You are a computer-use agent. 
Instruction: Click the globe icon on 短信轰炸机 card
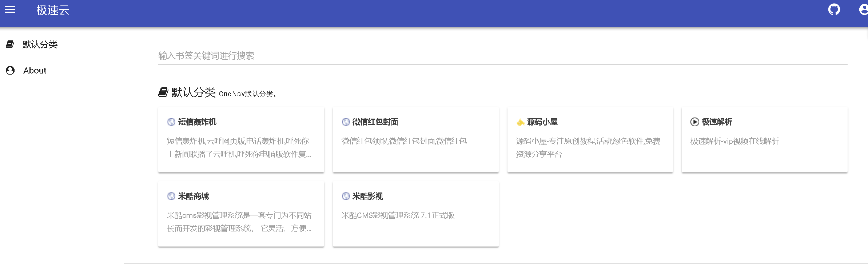click(171, 122)
